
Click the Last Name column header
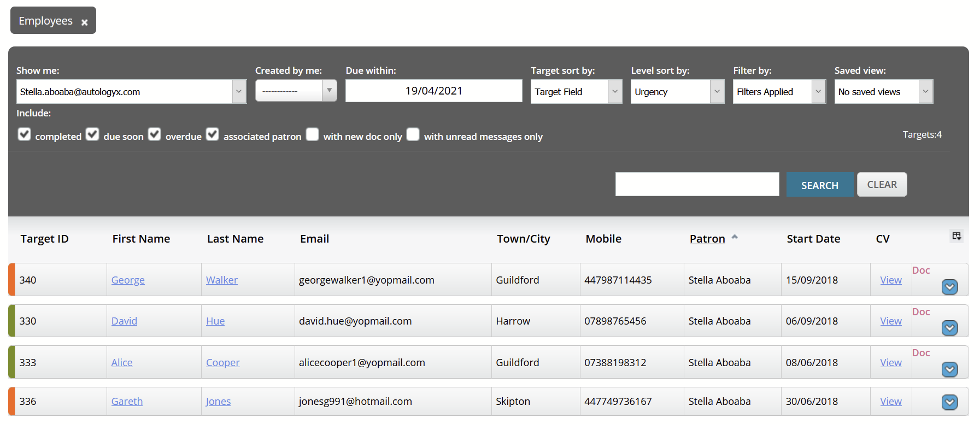pyautogui.click(x=235, y=239)
